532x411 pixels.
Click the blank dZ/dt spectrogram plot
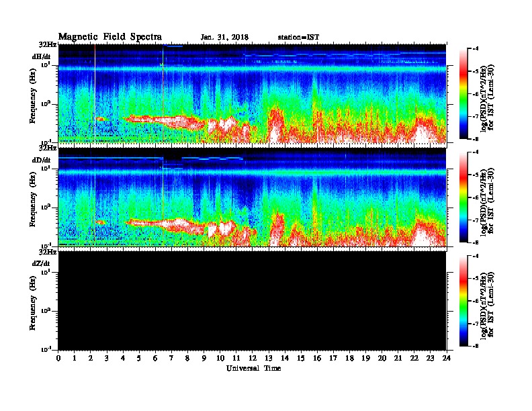[x=253, y=300]
